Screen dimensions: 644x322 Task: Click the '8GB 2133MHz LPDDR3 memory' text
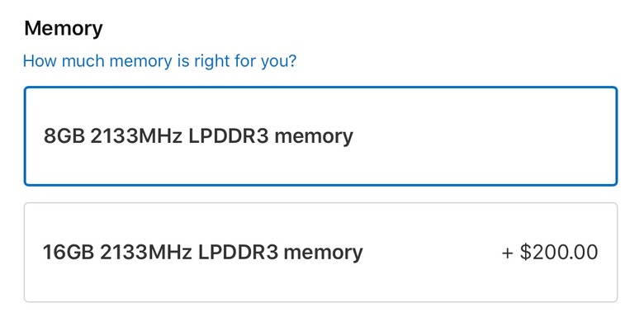pyautogui.click(x=198, y=136)
